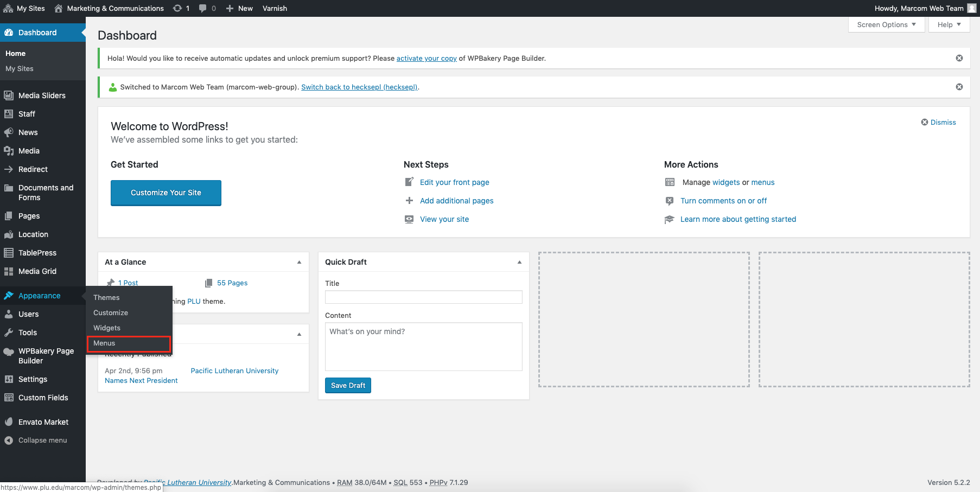This screenshot has height=492, width=980.
Task: Switch back to hecksepl link
Action: point(359,87)
